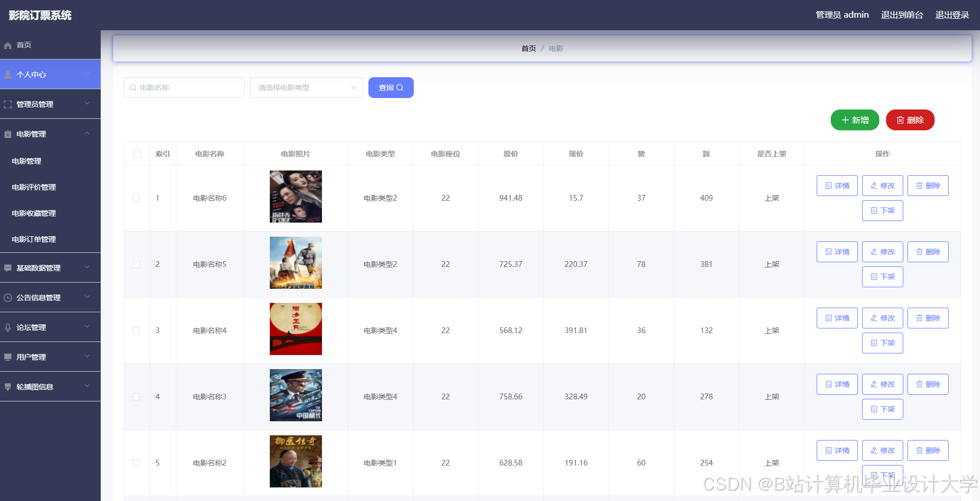This screenshot has height=501, width=980.
Task: Click the monitor icon beside 用户管理
Action: 8,357
